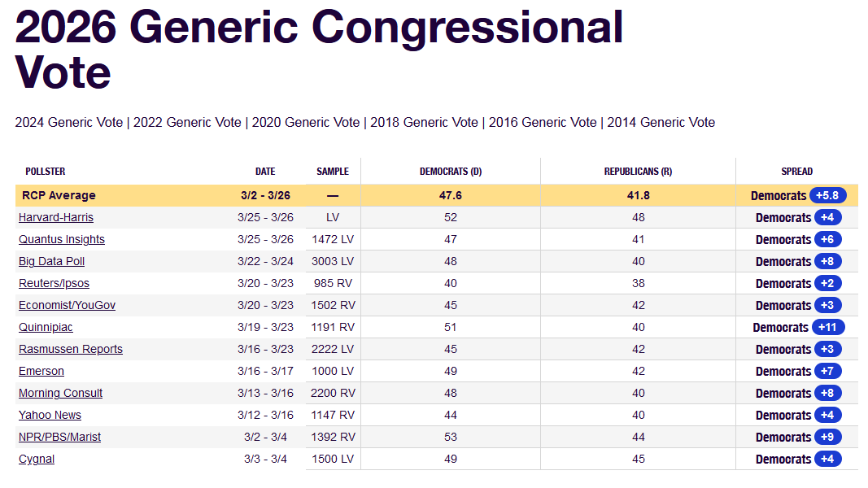Open the Rasmussen Reports poll
The height and width of the screenshot is (488, 868).
click(71, 349)
